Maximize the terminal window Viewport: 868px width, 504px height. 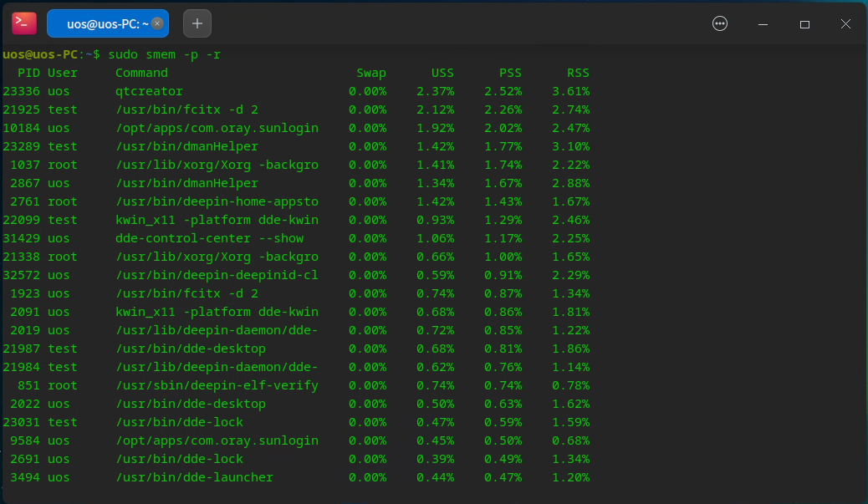(805, 23)
